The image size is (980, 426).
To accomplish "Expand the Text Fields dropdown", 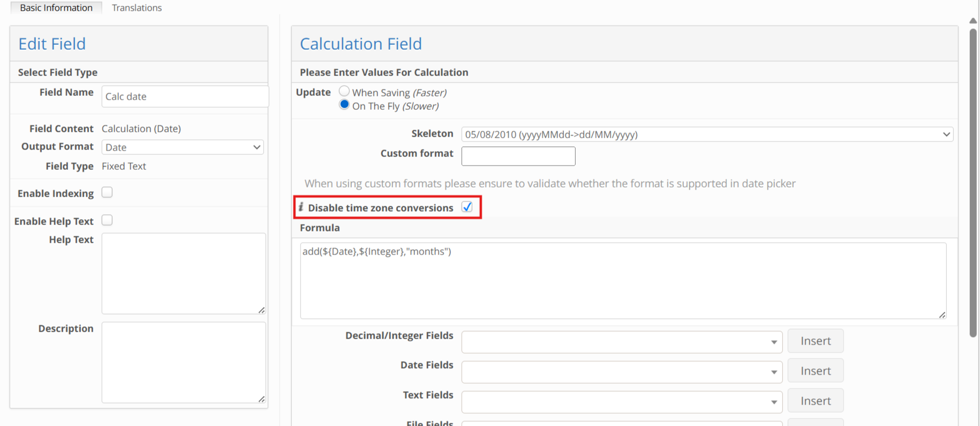I will (x=622, y=402).
